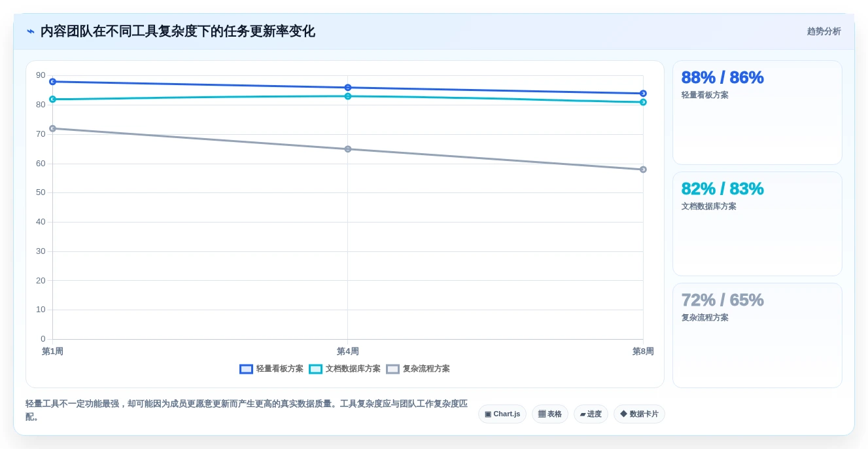Click 轻量看板方案 data point at 第4周
The image size is (868, 449).
pyautogui.click(x=348, y=88)
